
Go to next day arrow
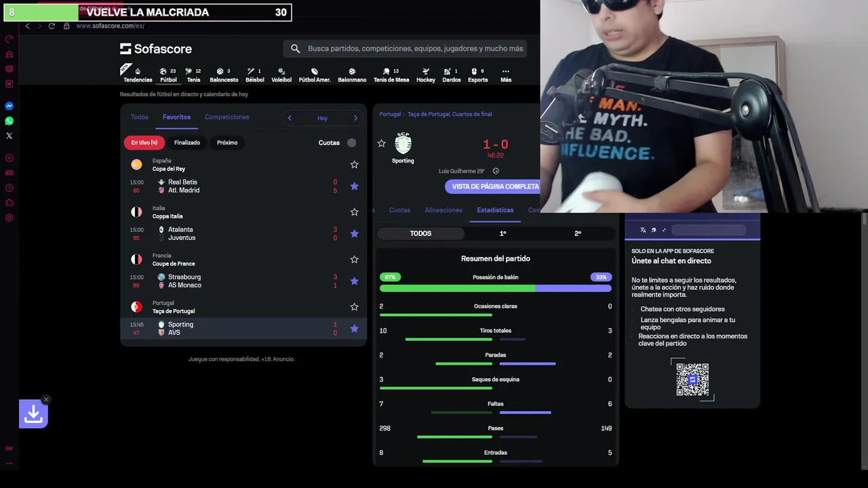[355, 118]
